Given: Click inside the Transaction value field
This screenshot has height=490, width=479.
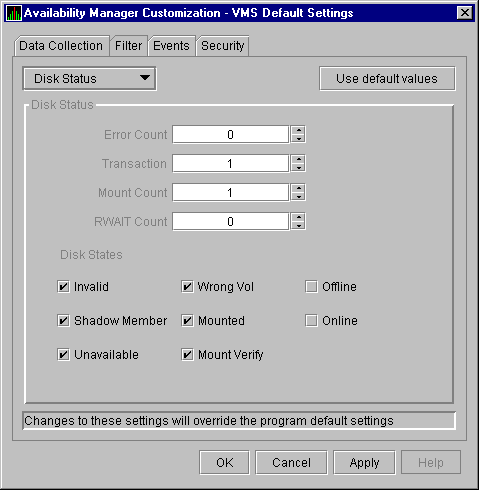Looking at the screenshot, I should click(230, 163).
